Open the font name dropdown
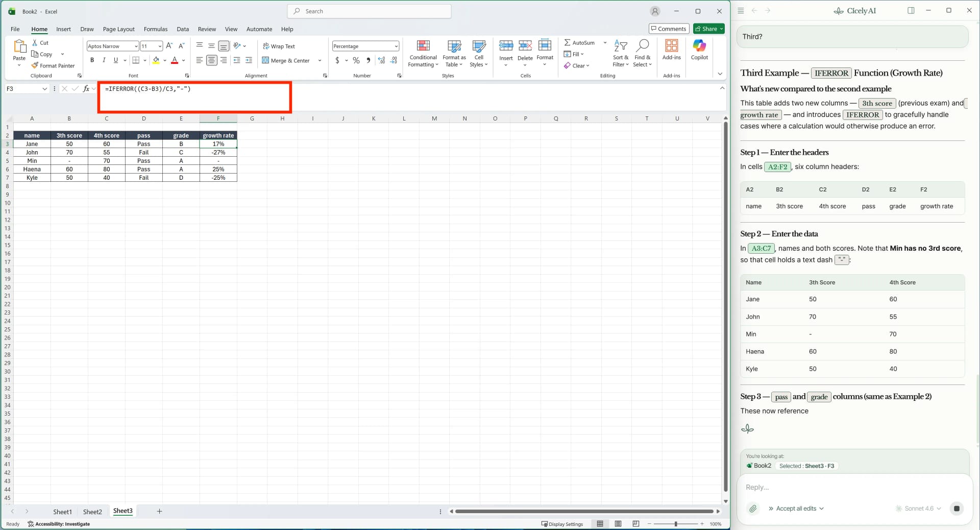 pos(135,46)
